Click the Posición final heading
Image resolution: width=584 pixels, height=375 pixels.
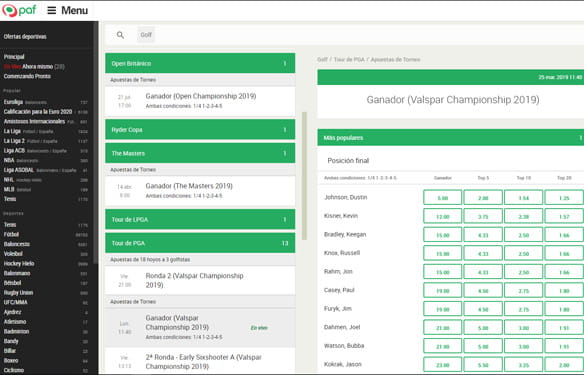click(348, 161)
